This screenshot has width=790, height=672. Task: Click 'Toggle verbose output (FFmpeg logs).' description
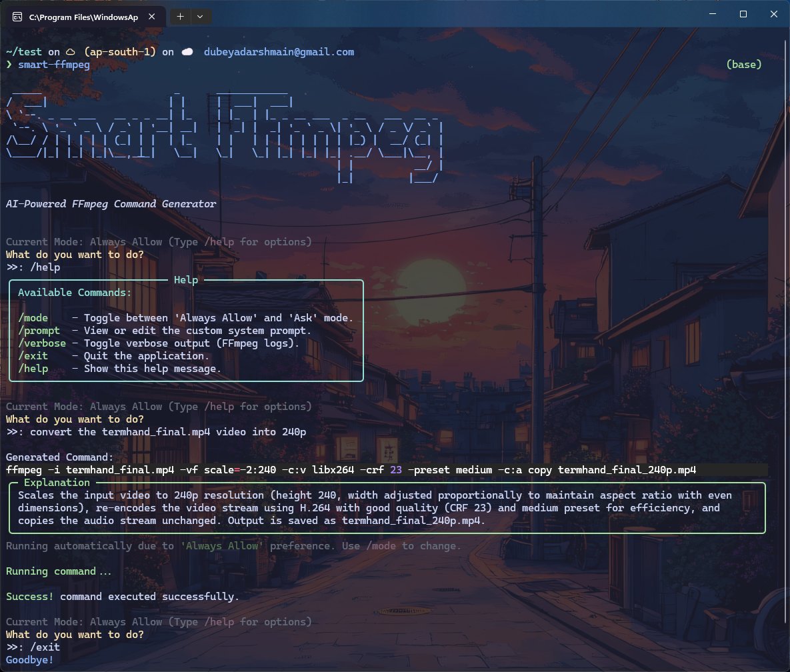click(191, 343)
